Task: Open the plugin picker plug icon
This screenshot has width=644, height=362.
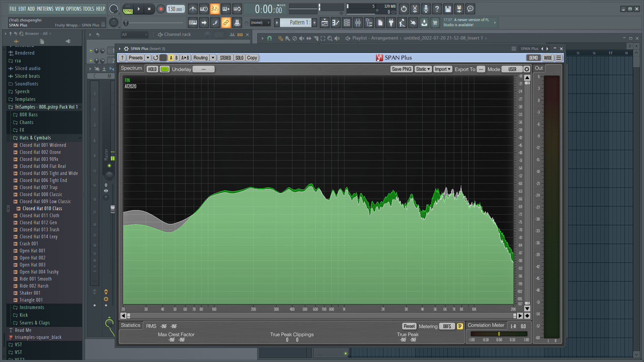Action: coord(391,23)
